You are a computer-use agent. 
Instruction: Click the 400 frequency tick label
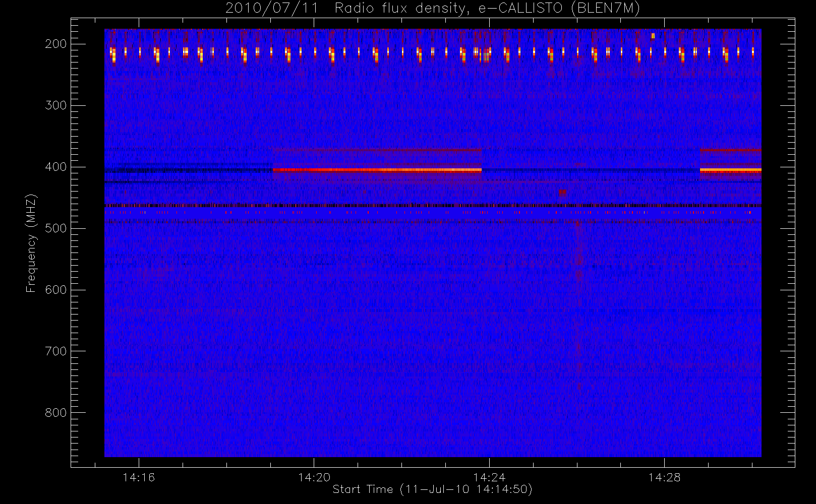point(55,167)
